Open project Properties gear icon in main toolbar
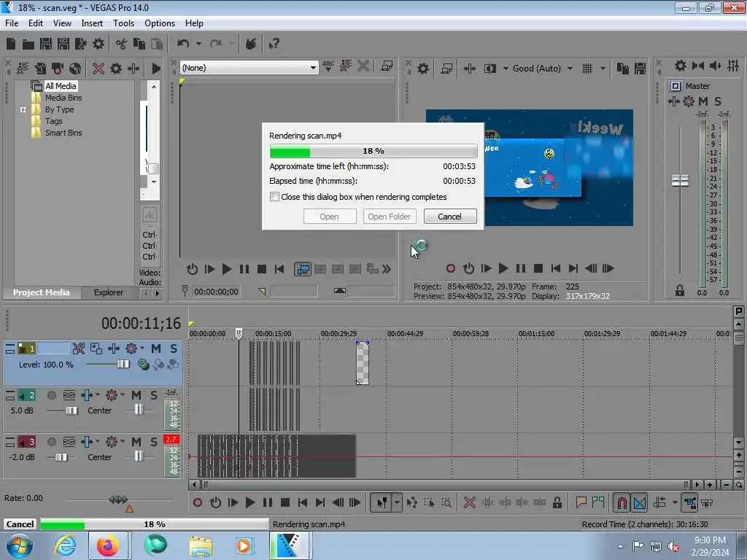 [x=98, y=44]
